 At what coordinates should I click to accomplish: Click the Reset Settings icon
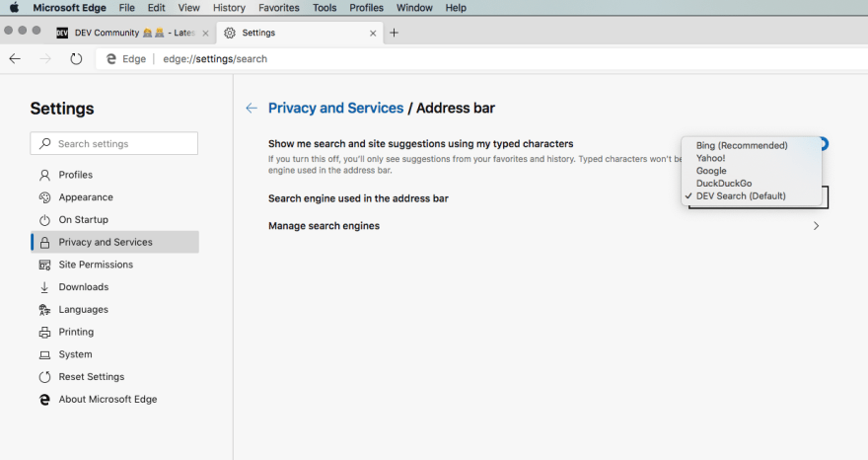pyautogui.click(x=44, y=377)
